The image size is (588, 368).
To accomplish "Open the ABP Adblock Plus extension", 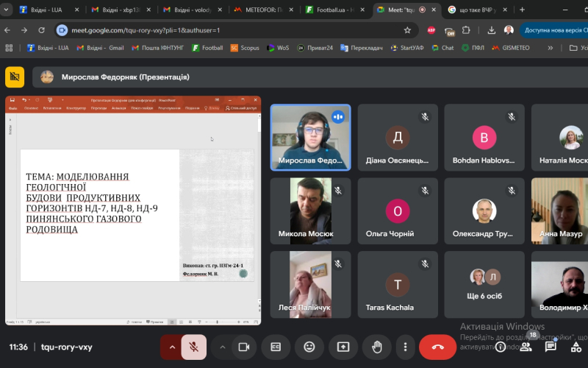I will tap(431, 30).
